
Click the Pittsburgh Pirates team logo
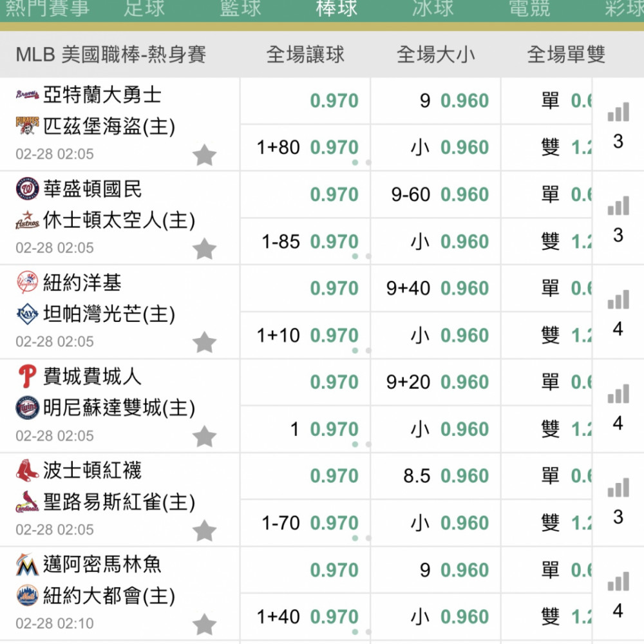[28, 126]
